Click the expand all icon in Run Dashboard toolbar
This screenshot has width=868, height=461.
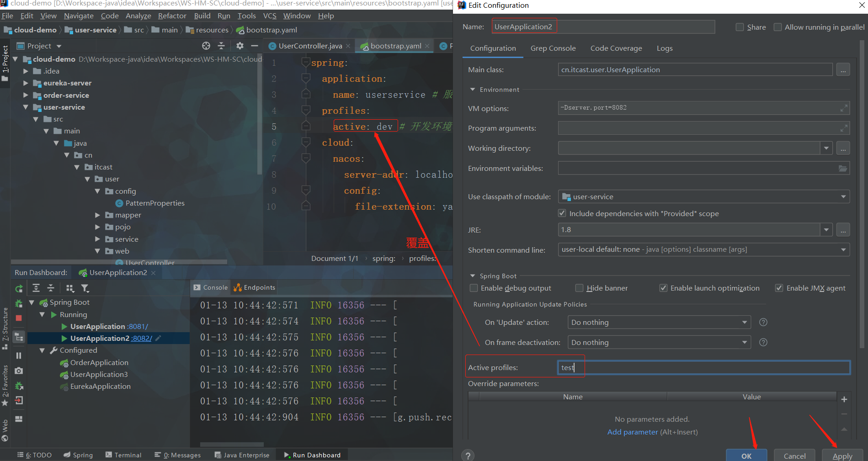click(x=36, y=288)
